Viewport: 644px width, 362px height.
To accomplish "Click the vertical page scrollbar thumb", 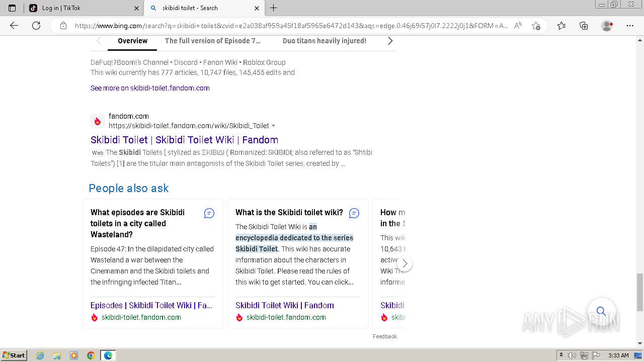I will pos(640,292).
